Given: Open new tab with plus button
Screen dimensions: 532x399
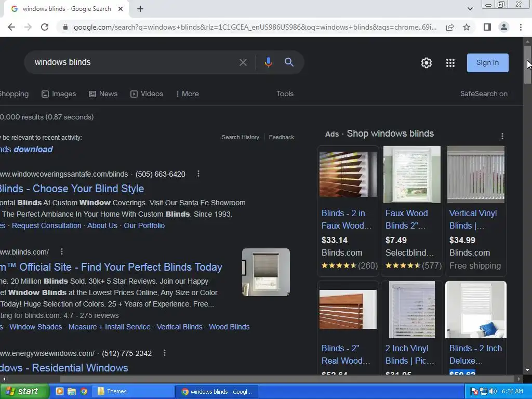Looking at the screenshot, I should pyautogui.click(x=140, y=9).
